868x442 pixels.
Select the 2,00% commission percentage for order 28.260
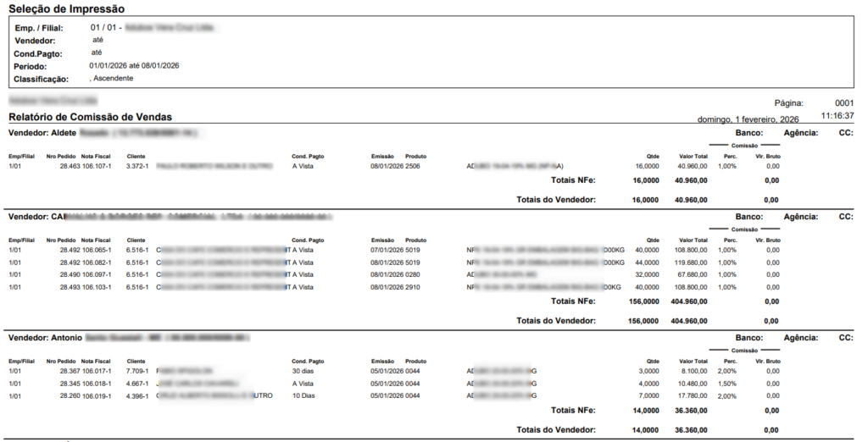(x=727, y=395)
